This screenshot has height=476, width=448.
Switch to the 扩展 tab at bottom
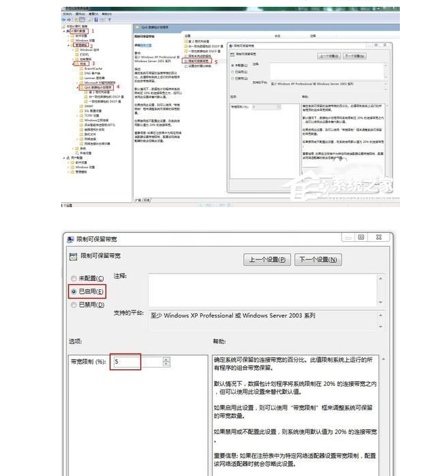click(138, 200)
